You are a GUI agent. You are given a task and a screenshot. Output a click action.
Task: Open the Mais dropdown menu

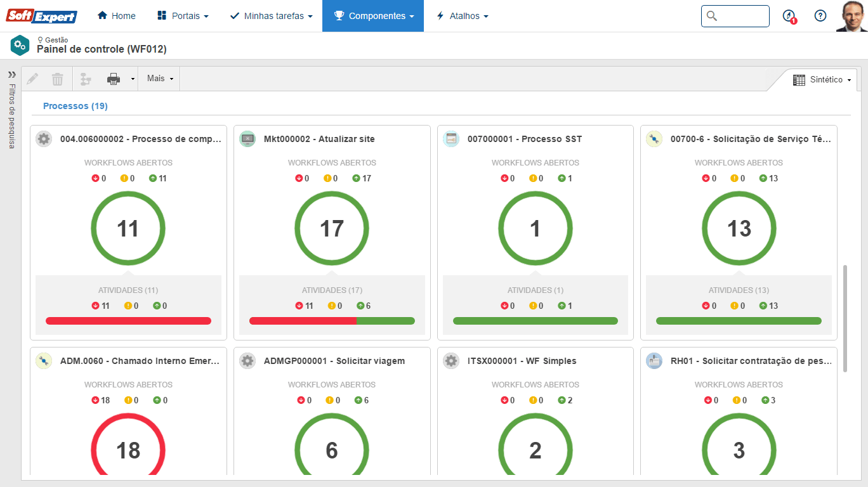tap(160, 79)
